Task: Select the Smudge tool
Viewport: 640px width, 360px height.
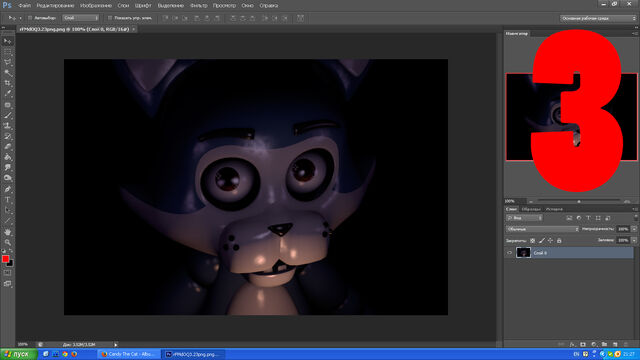Action: pyautogui.click(x=8, y=168)
